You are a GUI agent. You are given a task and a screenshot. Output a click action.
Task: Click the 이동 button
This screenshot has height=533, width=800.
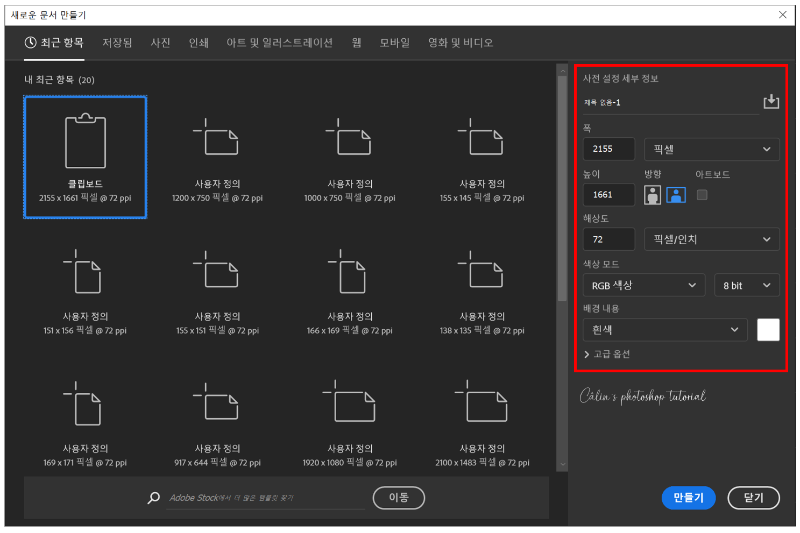(399, 498)
